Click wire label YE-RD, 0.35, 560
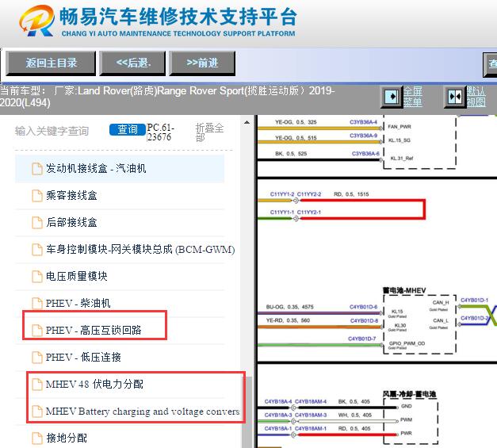 (288, 320)
